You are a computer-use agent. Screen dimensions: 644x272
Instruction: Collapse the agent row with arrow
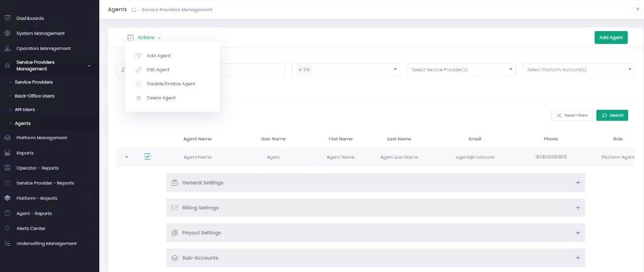coord(126,157)
